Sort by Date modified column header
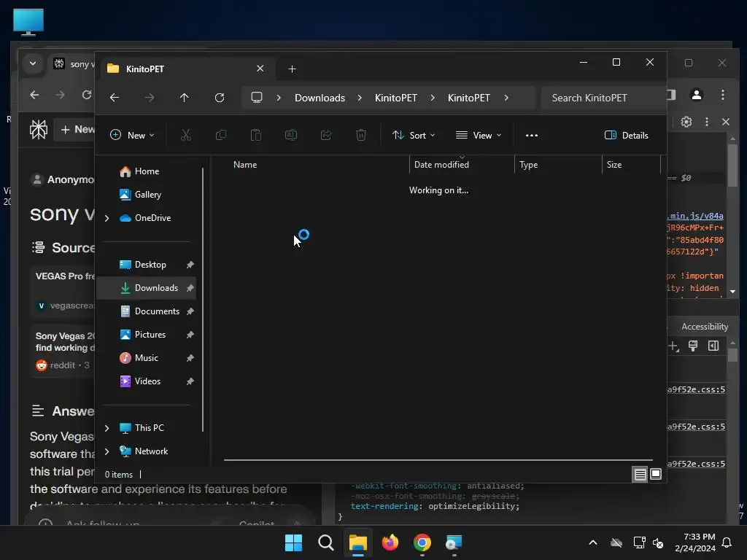The height and width of the screenshot is (560, 747). coord(462,165)
